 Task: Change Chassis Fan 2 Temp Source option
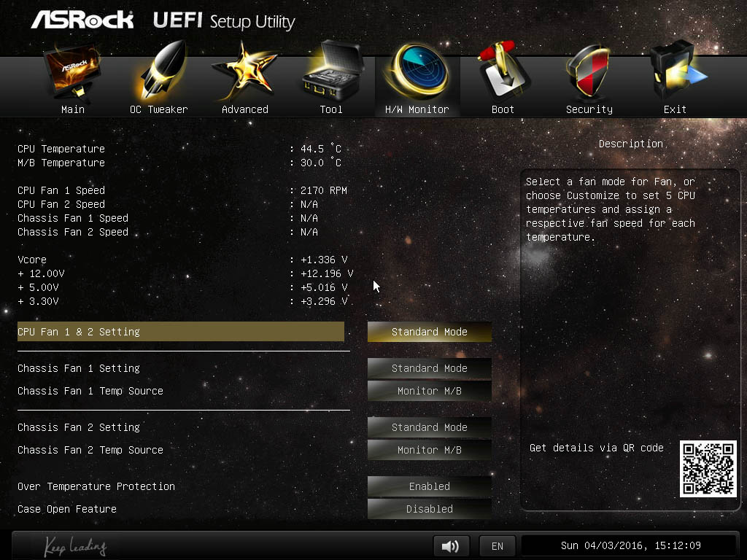[429, 450]
